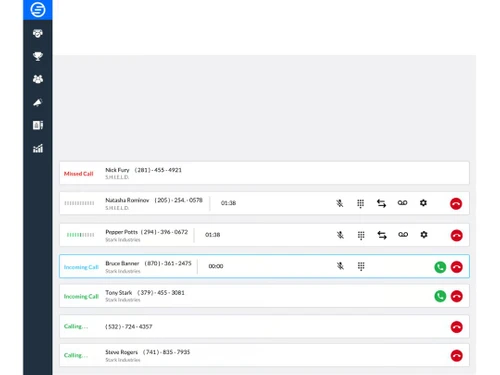Transfer the Natasha Rominov call
This screenshot has width=500, height=375.
tap(381, 203)
